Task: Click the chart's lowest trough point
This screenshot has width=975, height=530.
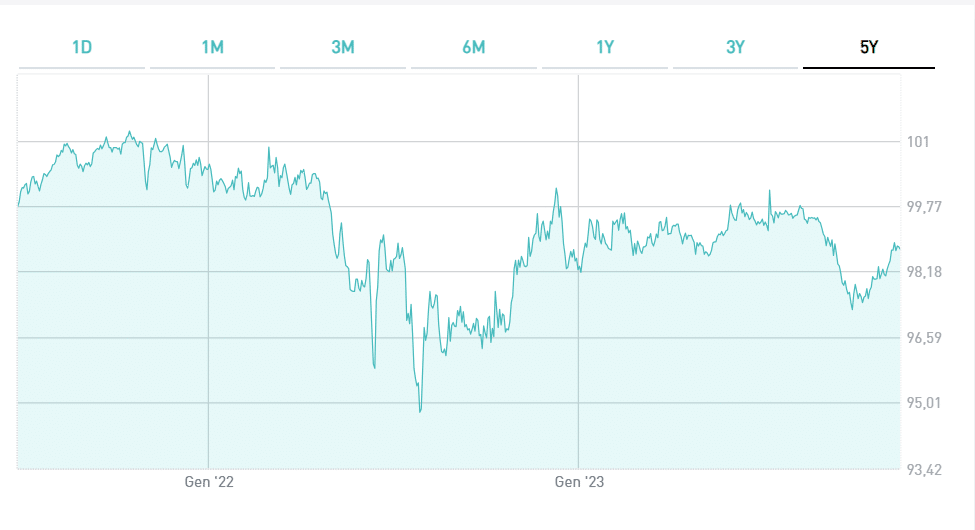Action: [x=420, y=411]
